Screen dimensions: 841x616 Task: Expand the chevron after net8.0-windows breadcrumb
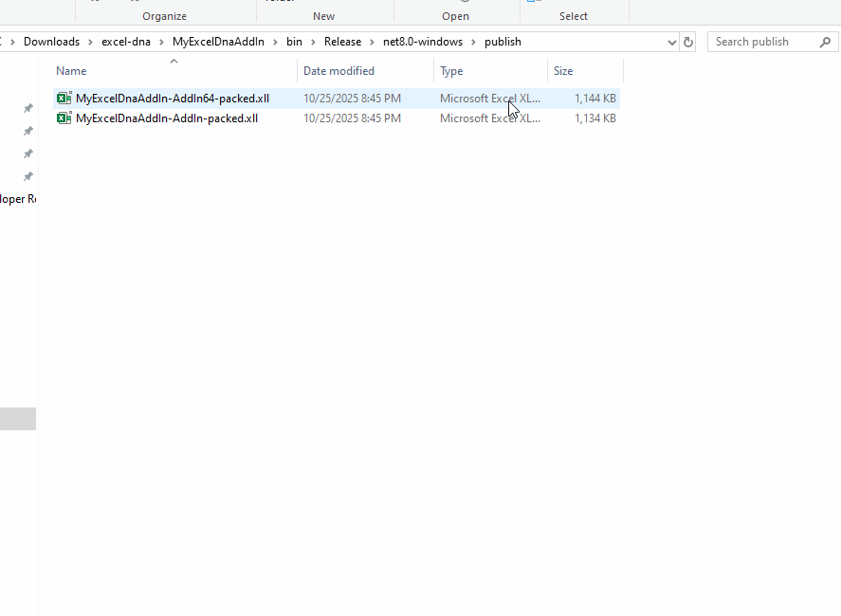[x=473, y=42]
